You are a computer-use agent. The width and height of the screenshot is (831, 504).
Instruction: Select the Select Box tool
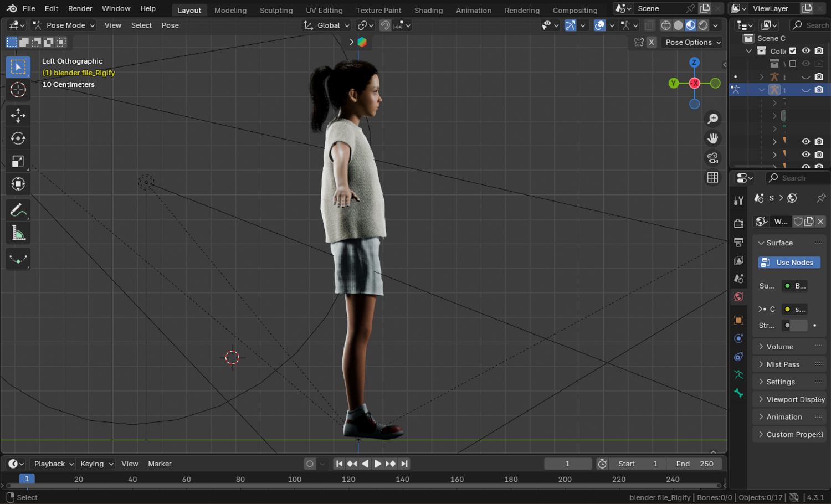click(x=18, y=67)
